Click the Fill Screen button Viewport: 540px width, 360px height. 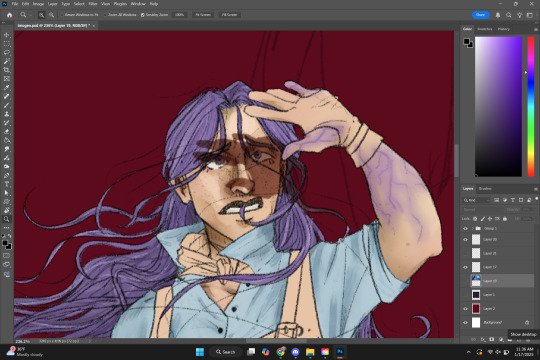point(229,15)
